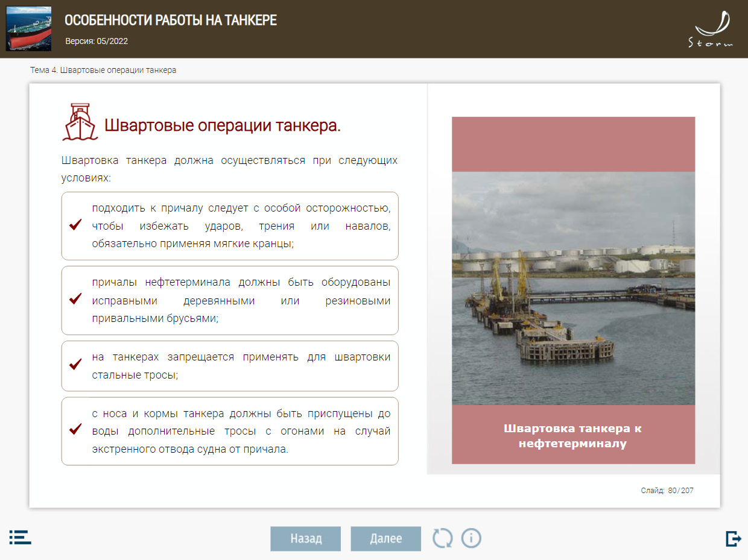The height and width of the screenshot is (560, 748).
Task: Click the course title ОСОБЕННОСТИ РАБОТЫ НА ТАНКЕРЕ
Action: click(171, 20)
